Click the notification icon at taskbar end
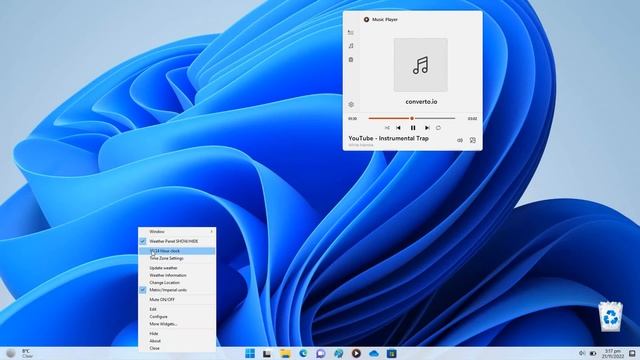This screenshot has height=360, width=640. point(632,353)
